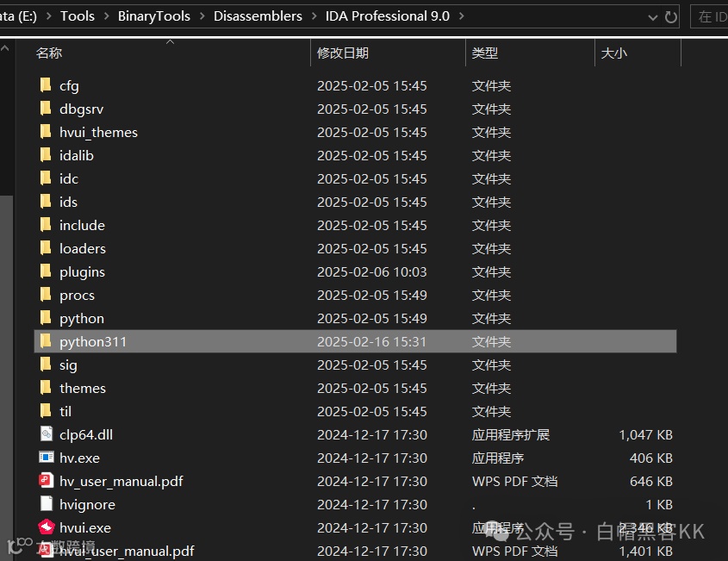Select the clp64.dll library file
This screenshot has width=728, height=561.
[x=84, y=434]
